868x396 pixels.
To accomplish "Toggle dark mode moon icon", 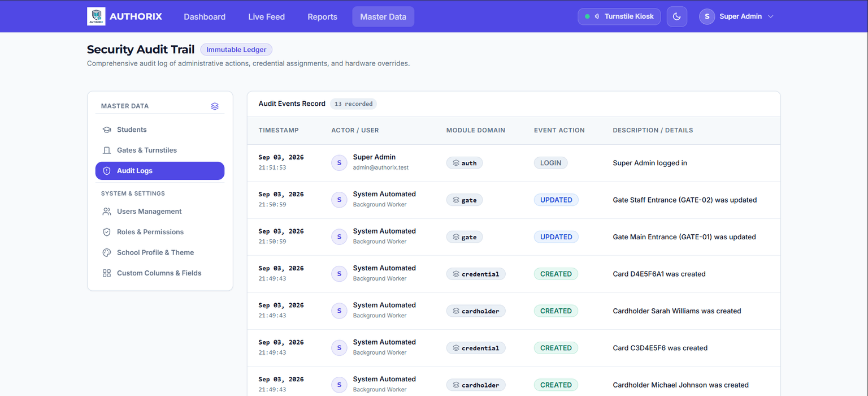I will point(677,16).
